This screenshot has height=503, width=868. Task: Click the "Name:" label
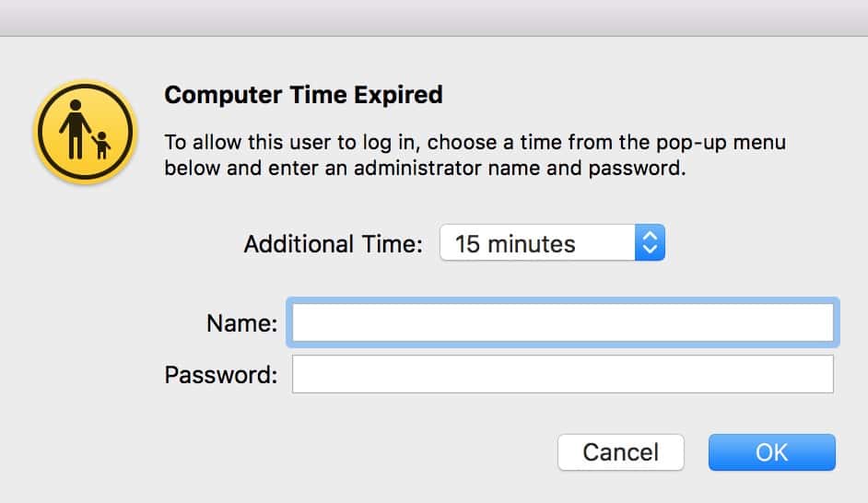[241, 323]
